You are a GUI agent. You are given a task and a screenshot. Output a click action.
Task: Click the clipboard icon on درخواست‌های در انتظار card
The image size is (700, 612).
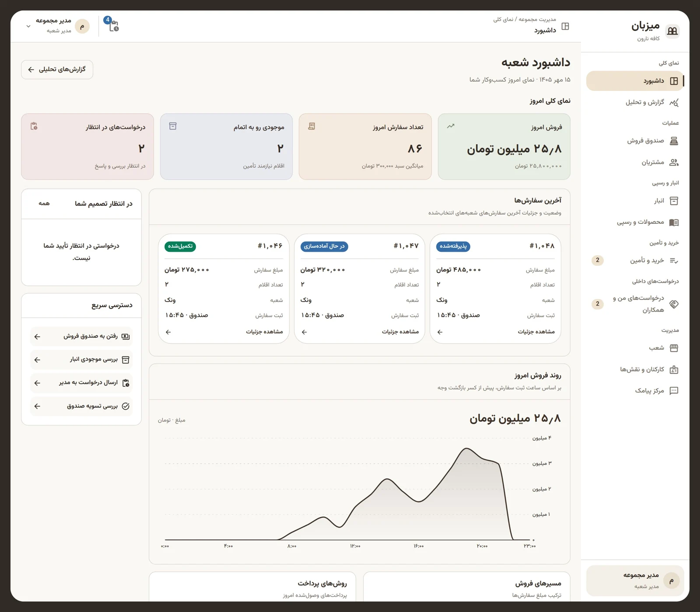click(34, 126)
